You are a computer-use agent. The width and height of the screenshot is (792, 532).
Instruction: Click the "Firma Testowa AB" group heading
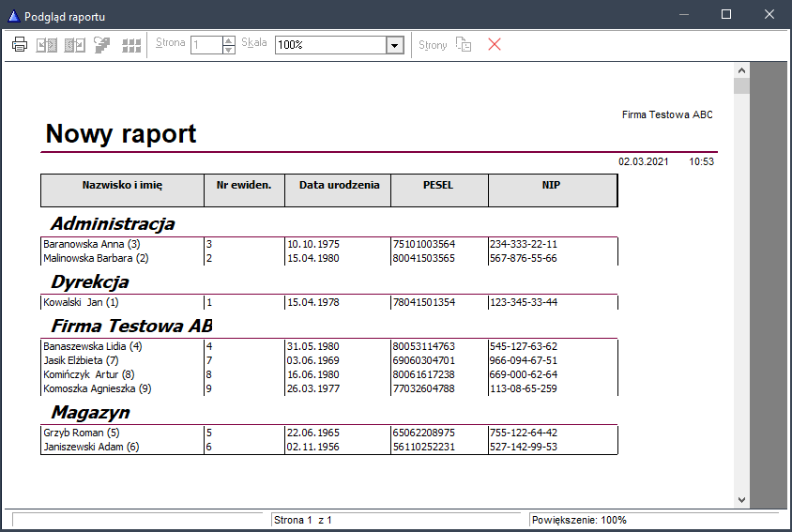(x=131, y=326)
